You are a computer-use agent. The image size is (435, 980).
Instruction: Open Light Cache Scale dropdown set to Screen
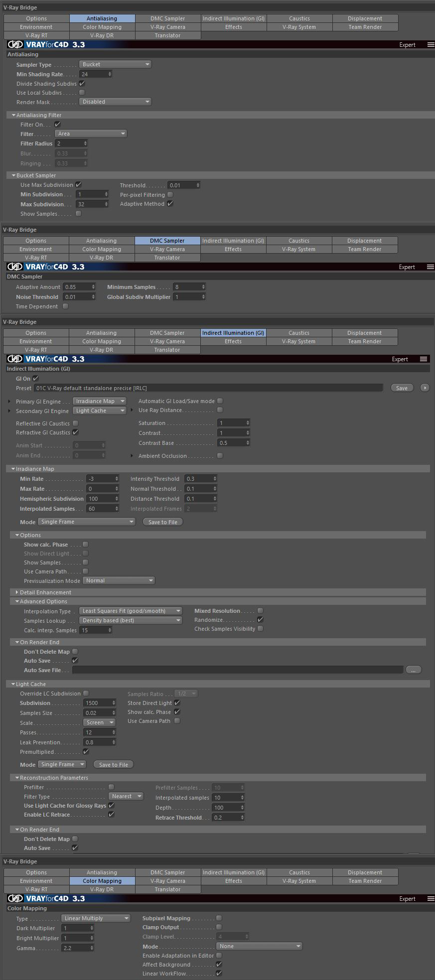(x=99, y=722)
